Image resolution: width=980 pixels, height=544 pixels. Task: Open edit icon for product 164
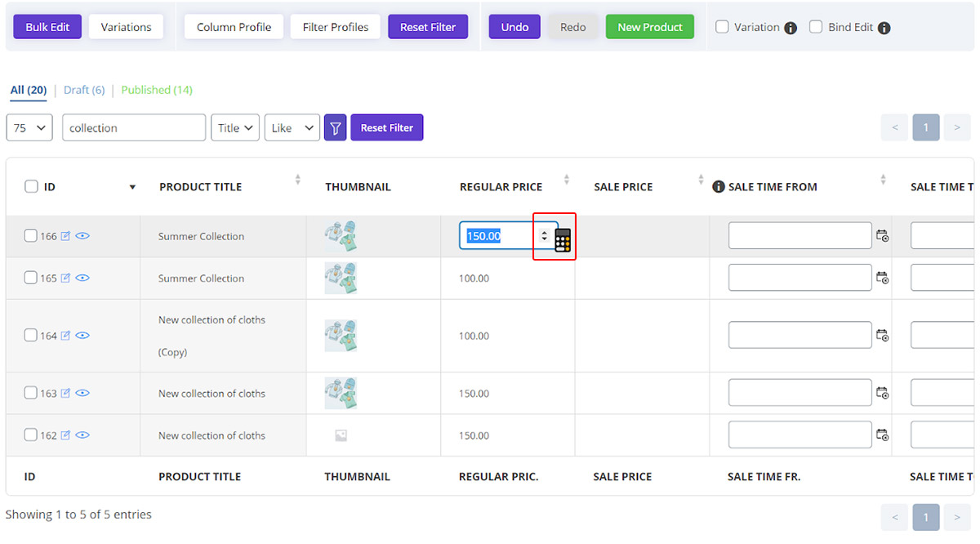pyautogui.click(x=66, y=335)
